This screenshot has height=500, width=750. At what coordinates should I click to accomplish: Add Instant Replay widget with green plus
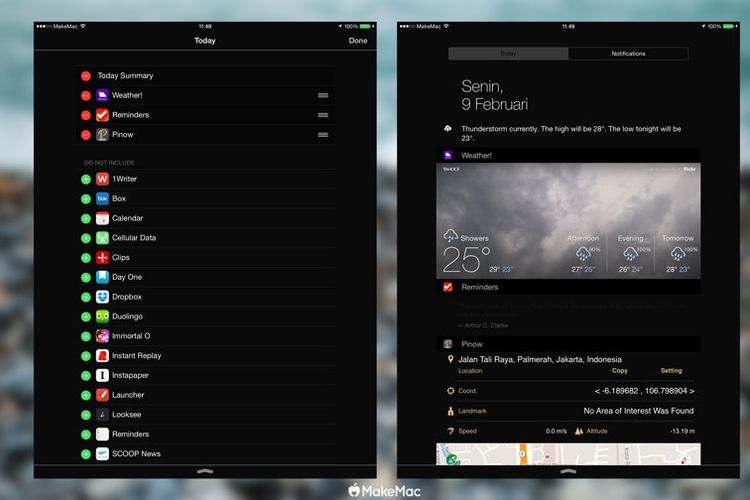pyautogui.click(x=86, y=356)
